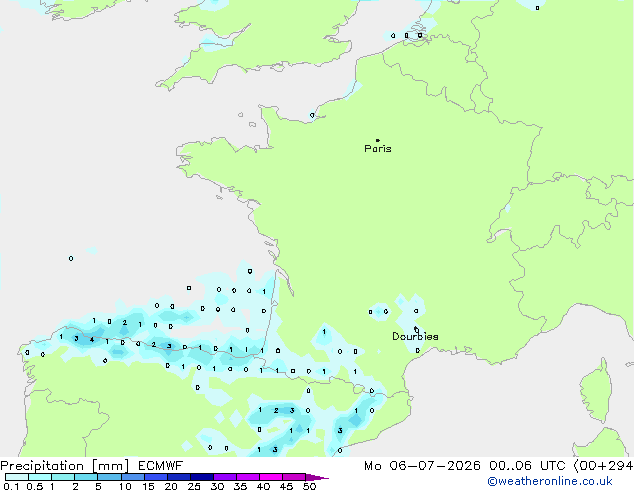The width and height of the screenshot is (634, 490).
Task: Click the ECMWF model label
Action: pos(161,466)
